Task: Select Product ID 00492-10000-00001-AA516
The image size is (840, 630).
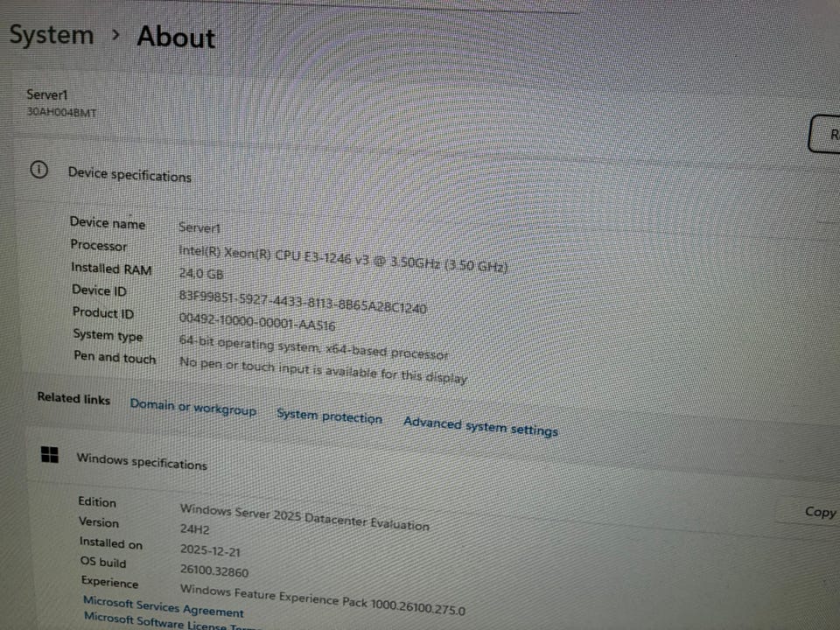Action: point(257,321)
